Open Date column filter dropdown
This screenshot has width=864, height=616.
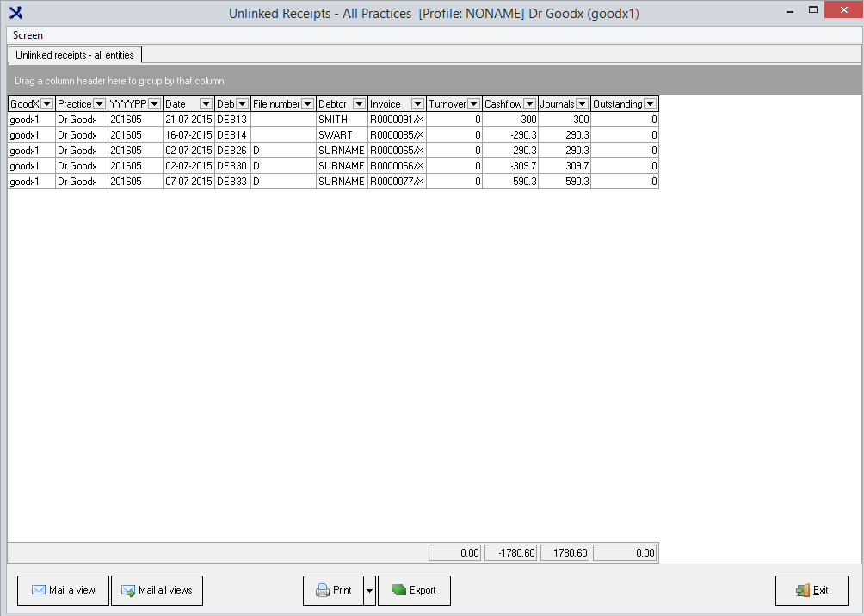[206, 103]
